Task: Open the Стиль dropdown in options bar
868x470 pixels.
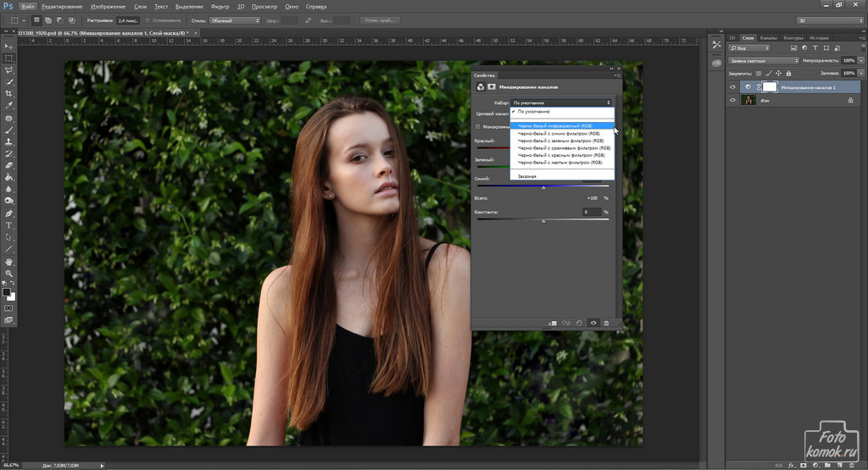Action: point(235,20)
